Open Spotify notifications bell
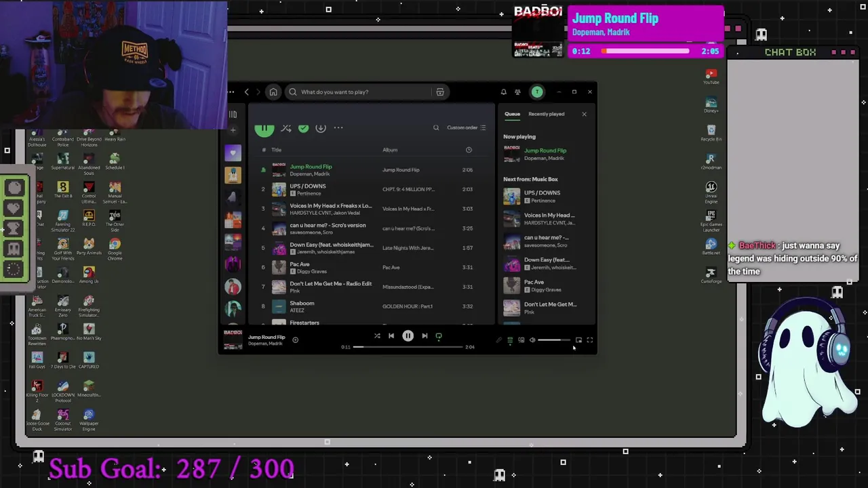 [503, 92]
